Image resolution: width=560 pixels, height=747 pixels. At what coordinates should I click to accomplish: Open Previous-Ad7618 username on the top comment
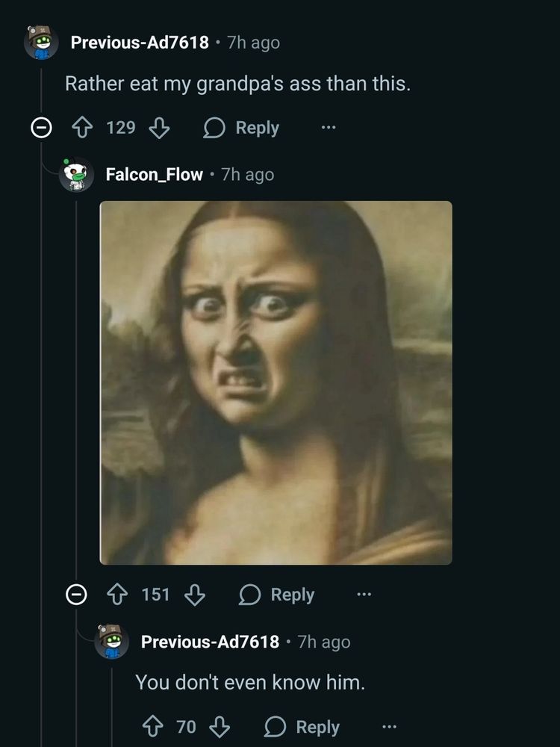tap(140, 43)
